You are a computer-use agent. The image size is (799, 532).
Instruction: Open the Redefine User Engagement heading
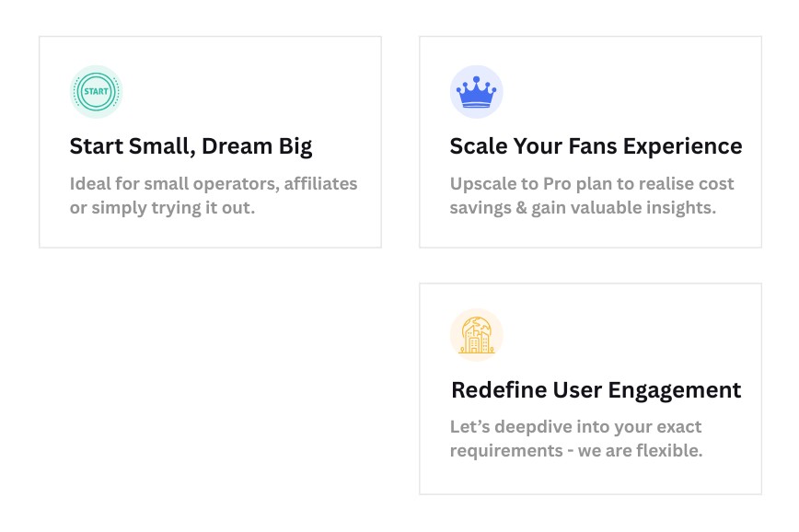point(595,390)
